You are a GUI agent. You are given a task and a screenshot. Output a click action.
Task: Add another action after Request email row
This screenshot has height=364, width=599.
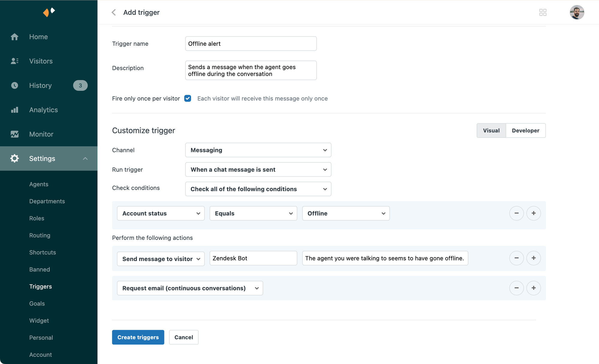(x=533, y=288)
